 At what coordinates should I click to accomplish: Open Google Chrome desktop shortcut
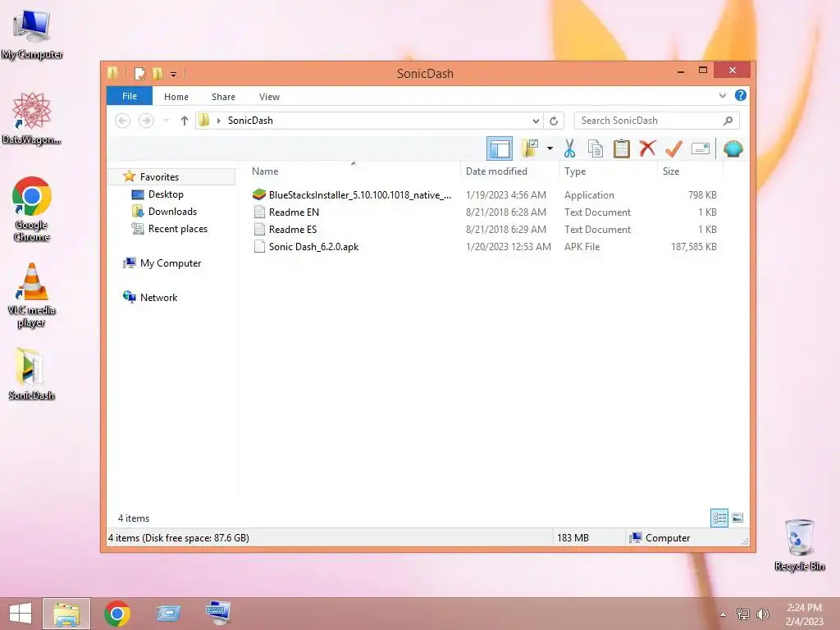tap(32, 209)
